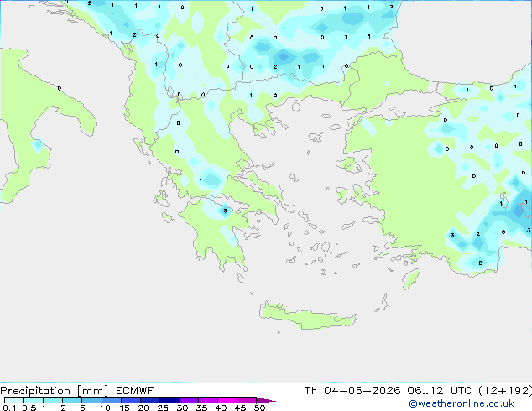532x411 pixels.
Task: Click the 20 mm legend color swatch
Action: pyautogui.click(x=150, y=400)
